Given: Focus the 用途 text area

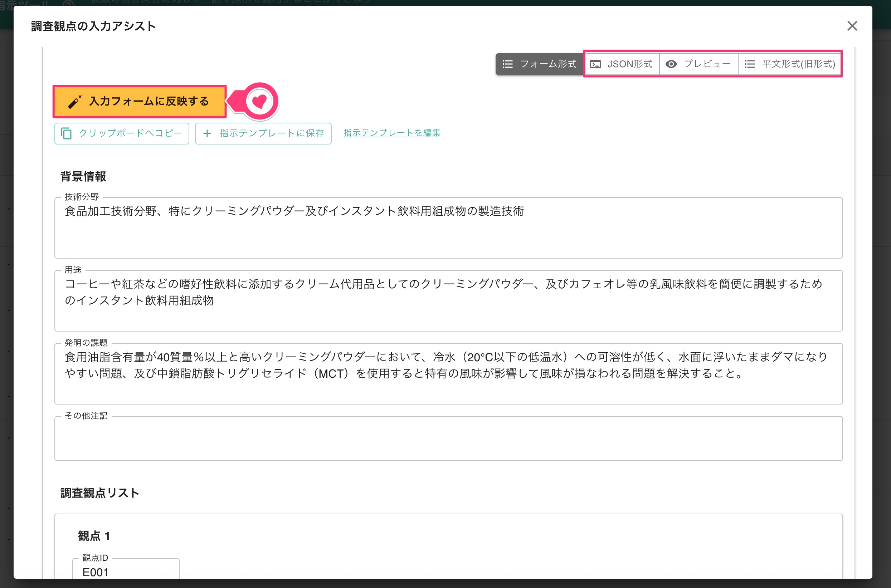Looking at the screenshot, I should (x=448, y=301).
